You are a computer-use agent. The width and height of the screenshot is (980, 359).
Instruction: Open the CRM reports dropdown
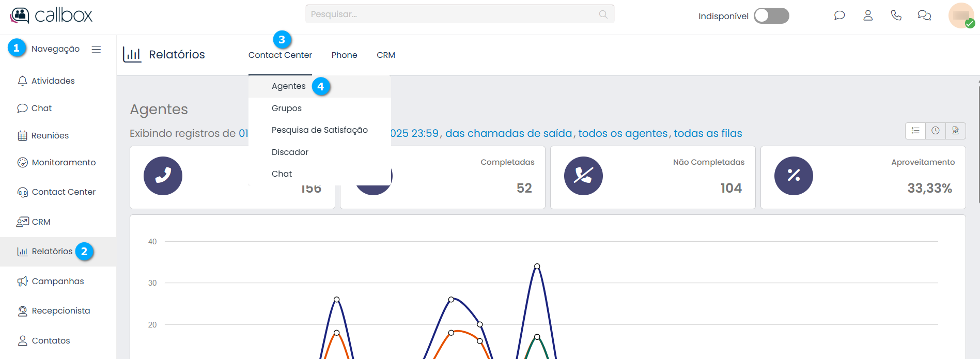click(386, 55)
